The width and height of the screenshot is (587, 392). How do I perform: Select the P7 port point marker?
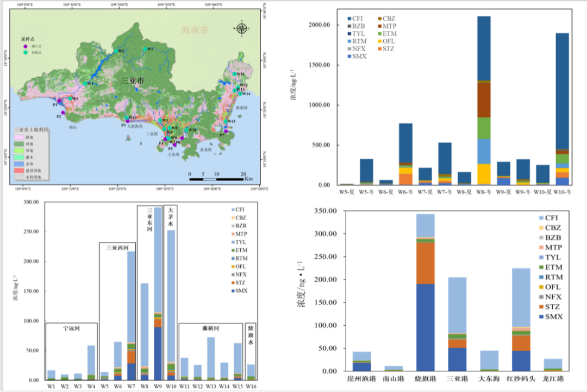pyautogui.click(x=226, y=131)
